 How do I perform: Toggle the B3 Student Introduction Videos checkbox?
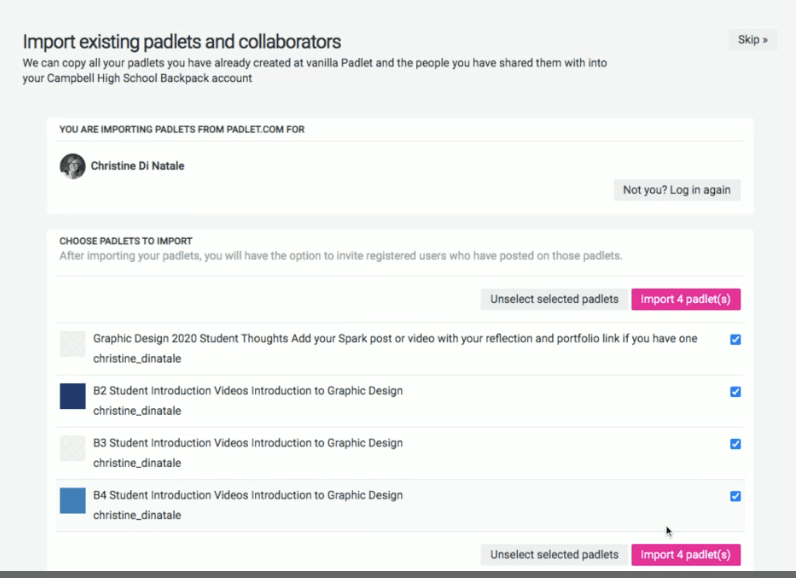click(735, 444)
